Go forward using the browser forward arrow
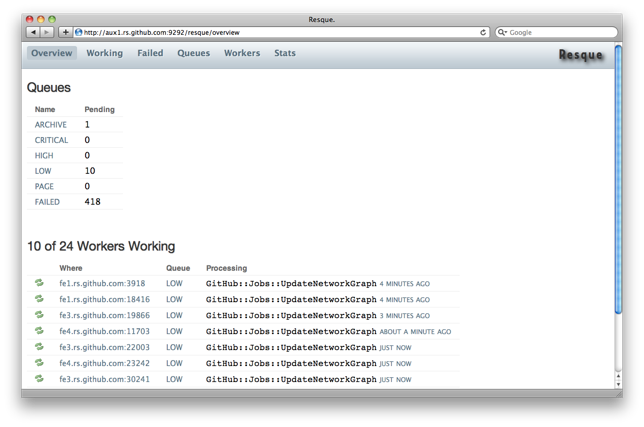This screenshot has height=427, width=644. point(47,32)
